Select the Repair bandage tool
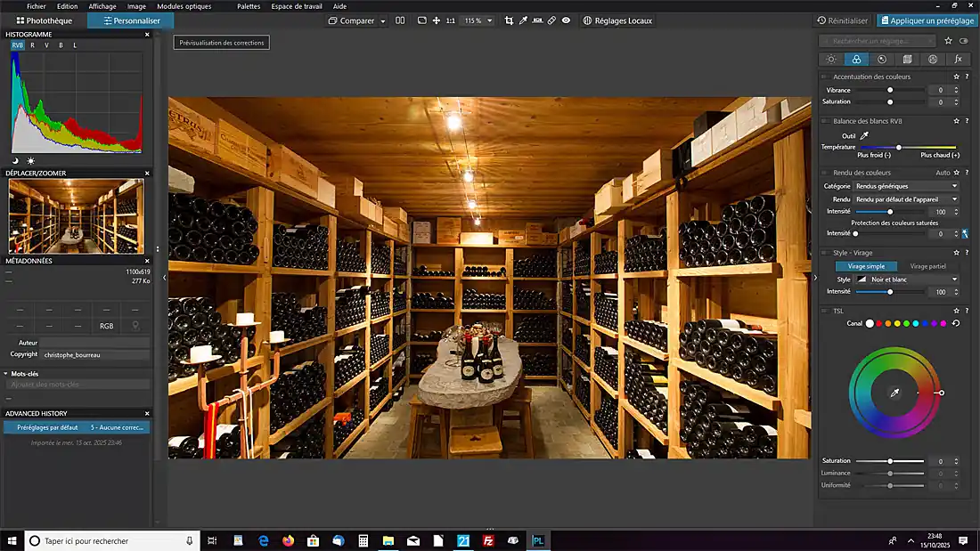Viewport: 980px width, 551px height. point(551,20)
